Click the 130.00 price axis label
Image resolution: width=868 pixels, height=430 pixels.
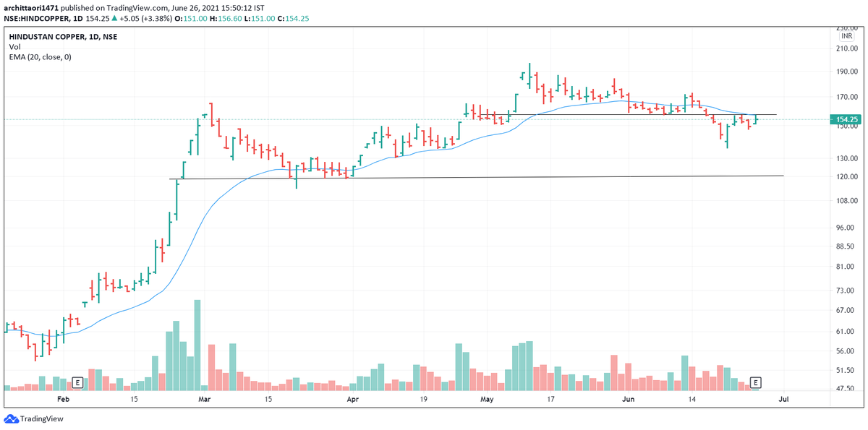[846, 158]
